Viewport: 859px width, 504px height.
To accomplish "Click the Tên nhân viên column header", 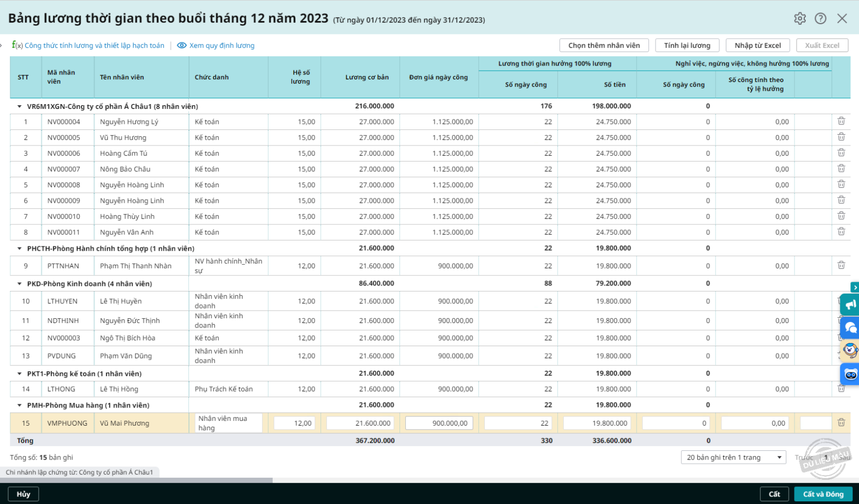I will coord(142,77).
